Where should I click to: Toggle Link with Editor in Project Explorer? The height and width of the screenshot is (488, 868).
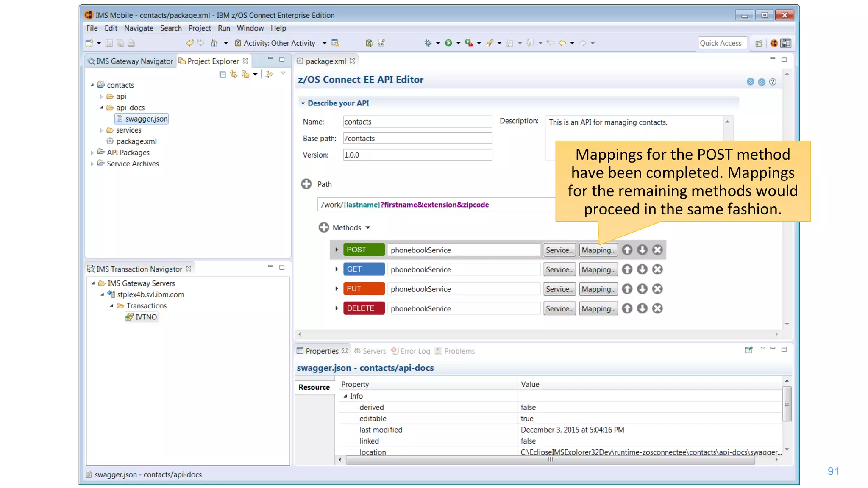234,74
